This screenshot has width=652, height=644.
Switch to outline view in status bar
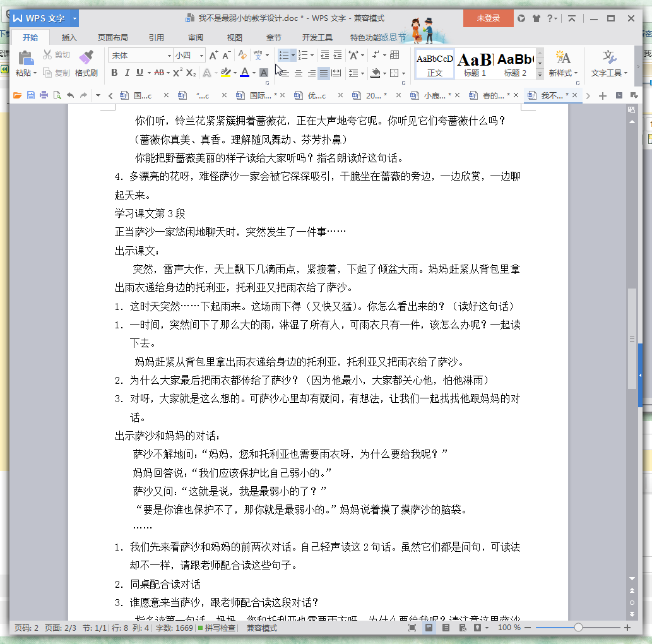[x=446, y=628]
